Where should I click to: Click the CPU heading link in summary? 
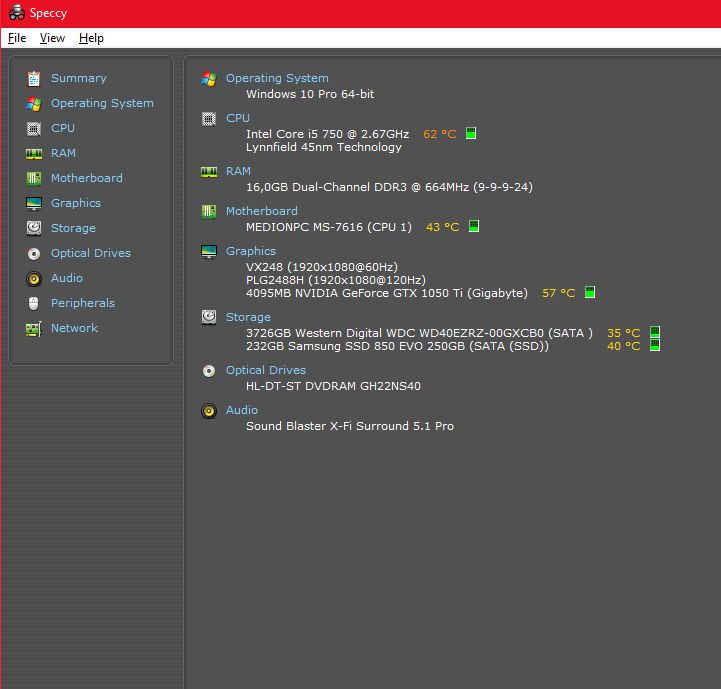click(x=238, y=118)
